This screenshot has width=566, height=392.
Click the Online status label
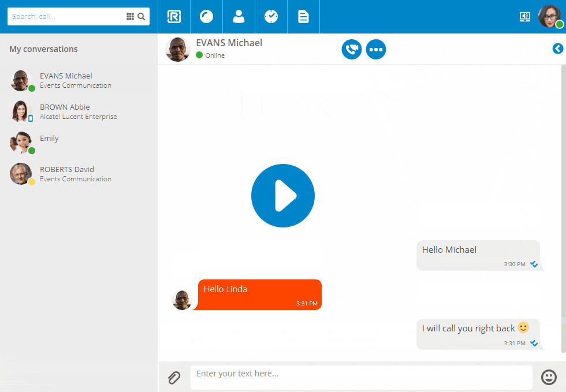pos(215,55)
